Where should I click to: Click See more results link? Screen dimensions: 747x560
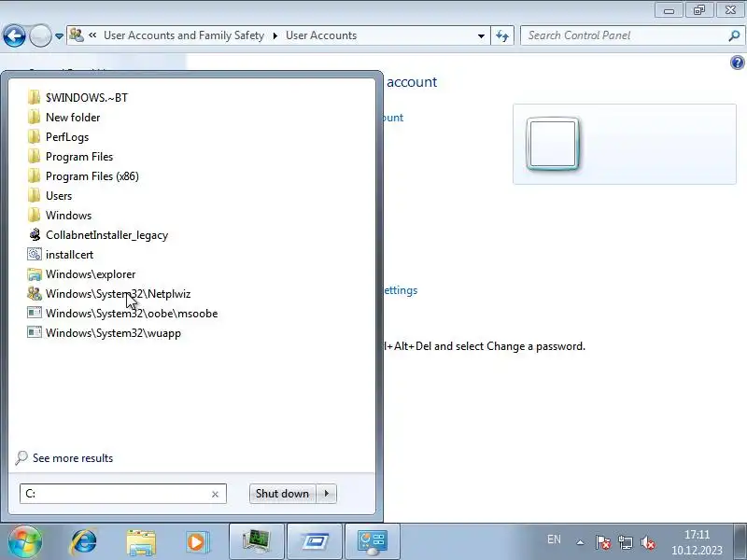73,458
